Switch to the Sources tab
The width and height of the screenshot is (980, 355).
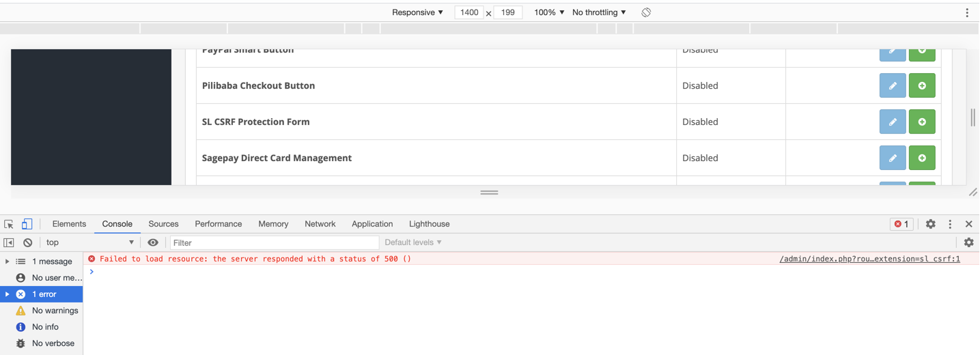(163, 224)
